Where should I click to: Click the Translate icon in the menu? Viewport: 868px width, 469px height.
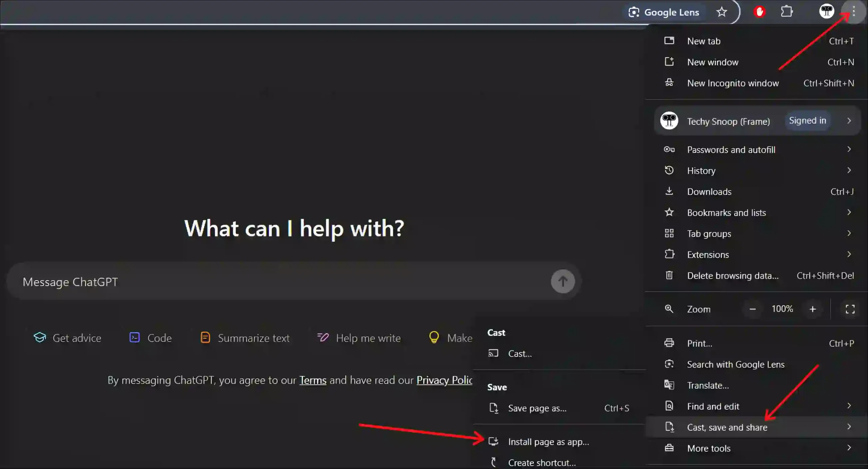click(x=669, y=385)
